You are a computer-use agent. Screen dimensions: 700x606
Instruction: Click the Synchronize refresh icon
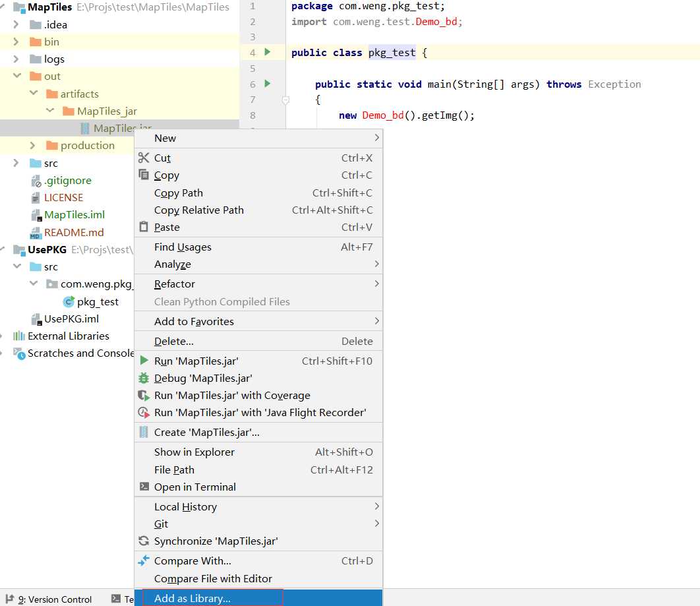coord(143,541)
